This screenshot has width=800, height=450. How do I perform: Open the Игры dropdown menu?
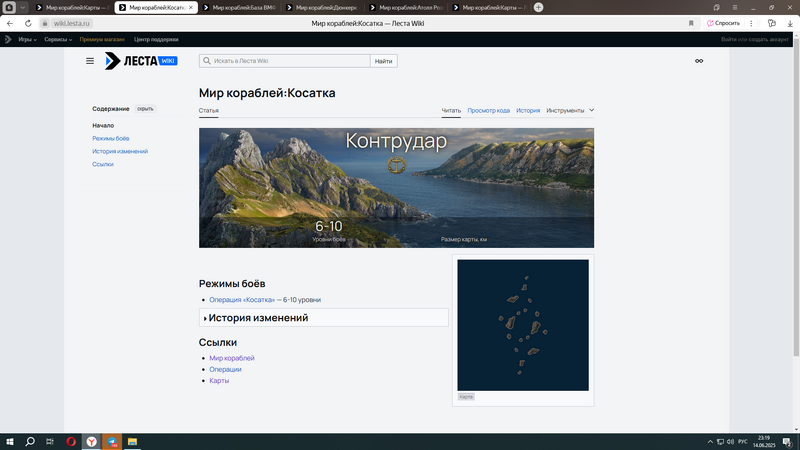28,39
